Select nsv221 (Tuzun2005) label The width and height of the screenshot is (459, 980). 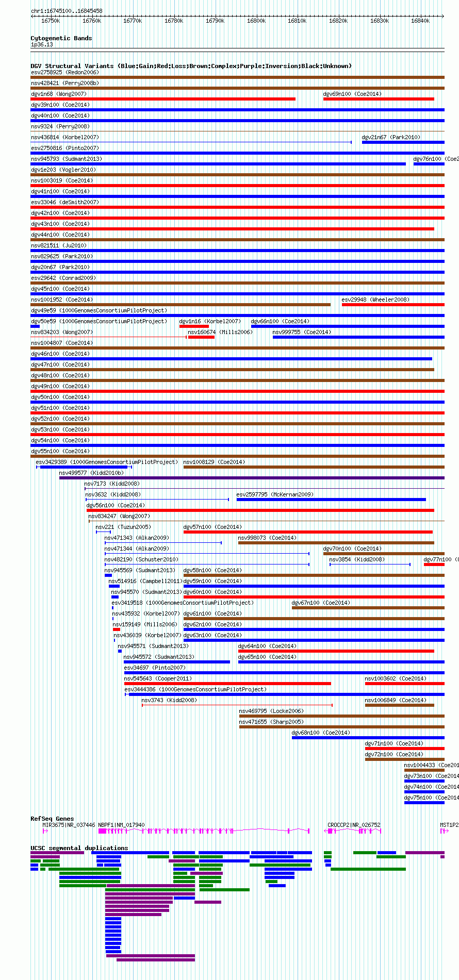click(x=124, y=527)
